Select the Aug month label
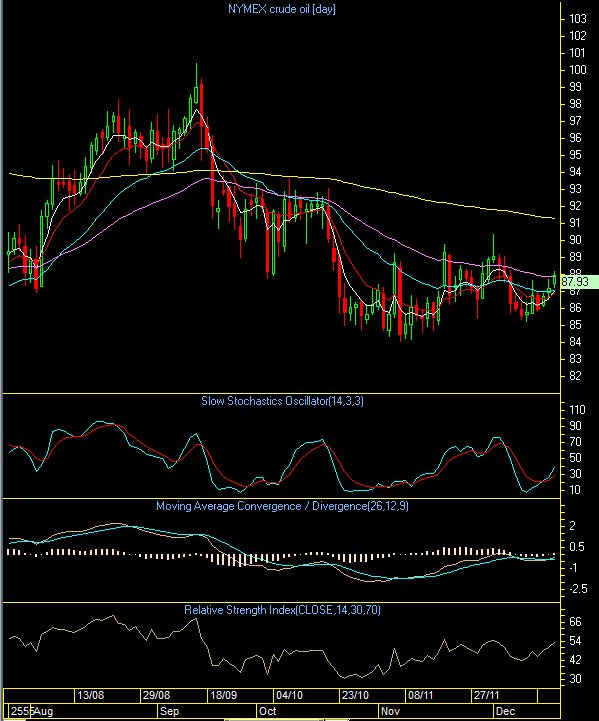This screenshot has width=599, height=721. [x=43, y=711]
